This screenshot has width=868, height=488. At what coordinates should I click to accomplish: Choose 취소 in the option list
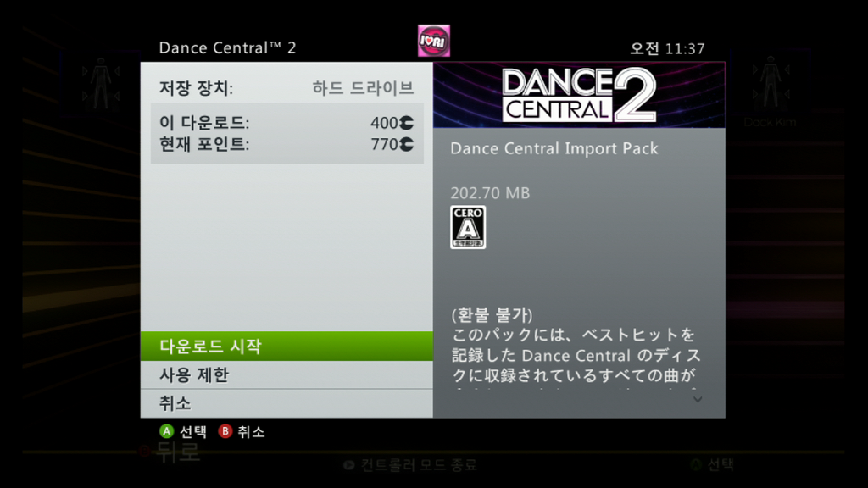pyautogui.click(x=287, y=404)
